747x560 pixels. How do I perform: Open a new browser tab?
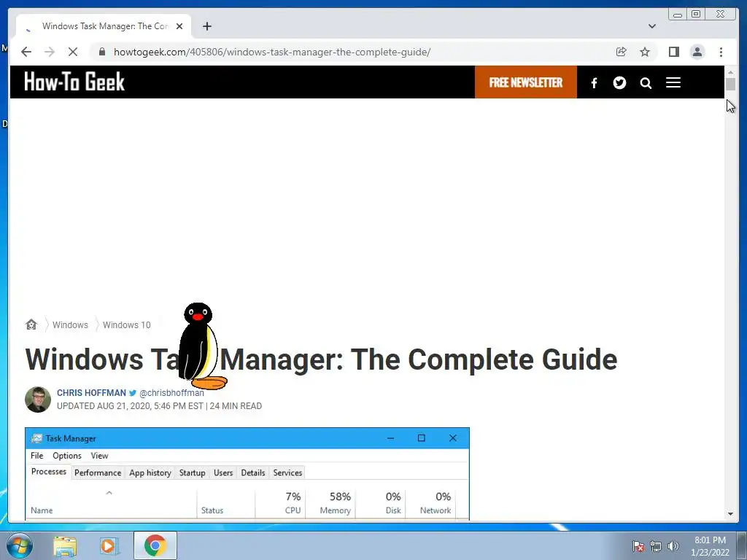pos(206,26)
